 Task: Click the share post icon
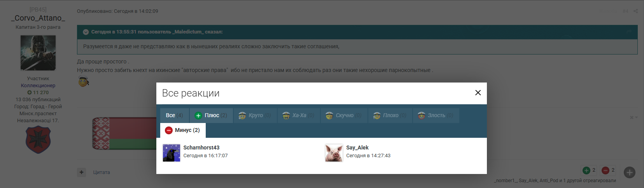pos(635,11)
